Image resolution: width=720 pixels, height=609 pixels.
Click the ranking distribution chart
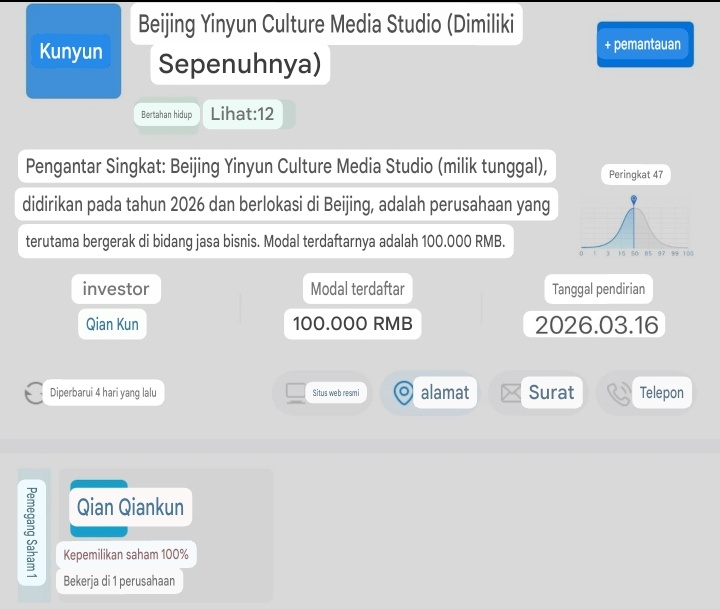coord(637,226)
